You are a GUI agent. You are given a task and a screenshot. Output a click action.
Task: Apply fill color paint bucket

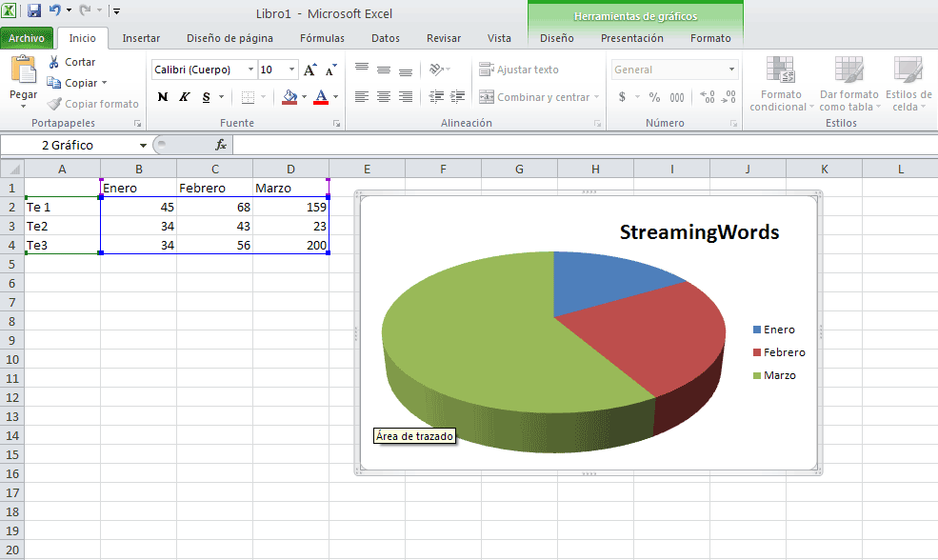click(290, 97)
